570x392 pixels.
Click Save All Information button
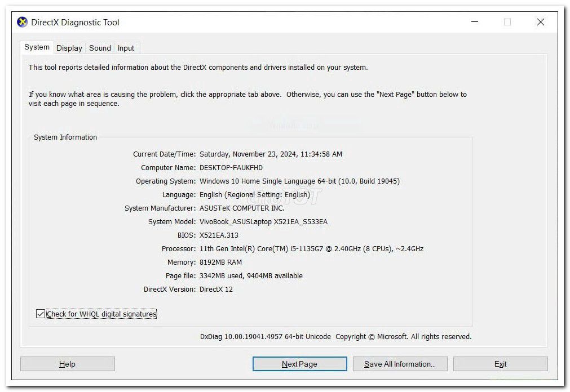tap(400, 364)
